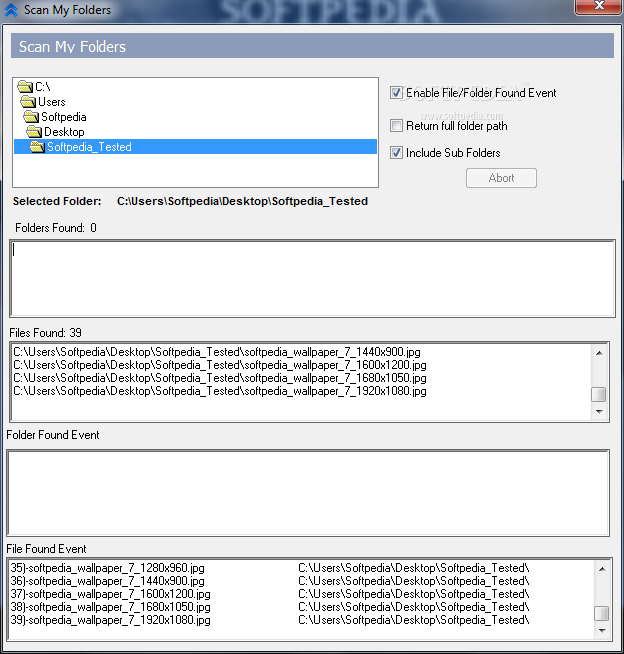Image resolution: width=624 pixels, height=654 pixels.
Task: Click the File Found Event scrollbar thumb
Action: click(602, 614)
